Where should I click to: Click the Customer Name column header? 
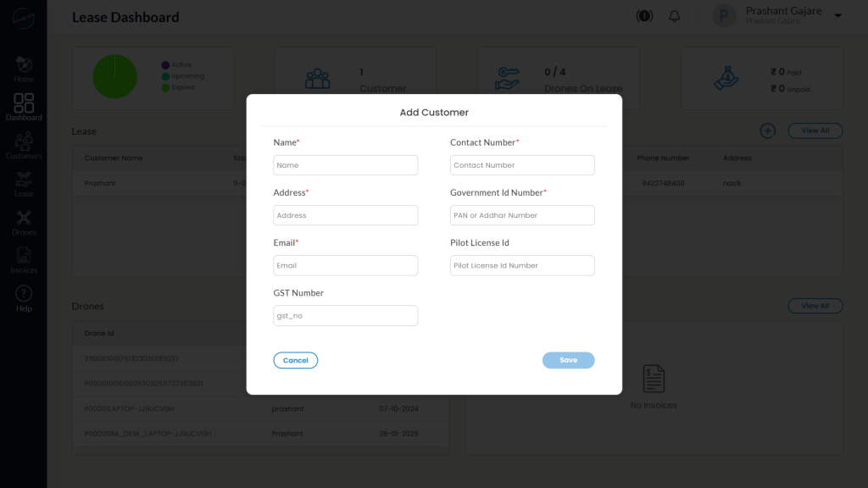coord(114,158)
